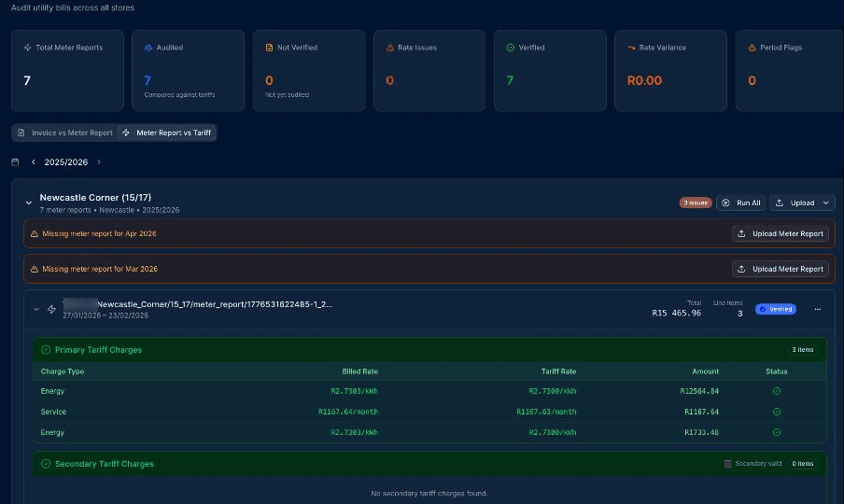844x504 pixels.
Task: Click the 2025/2026 year label
Action: 65,161
